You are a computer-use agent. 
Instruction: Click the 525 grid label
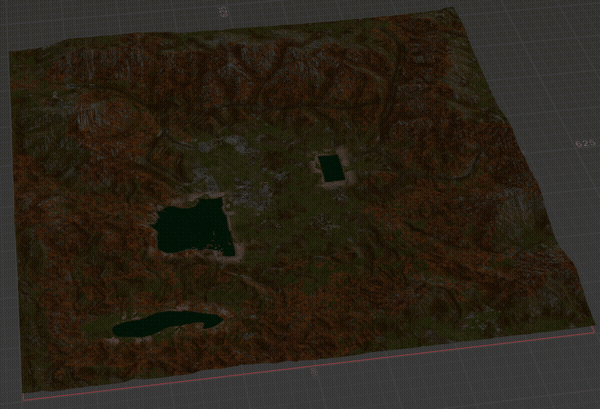pyautogui.click(x=584, y=144)
